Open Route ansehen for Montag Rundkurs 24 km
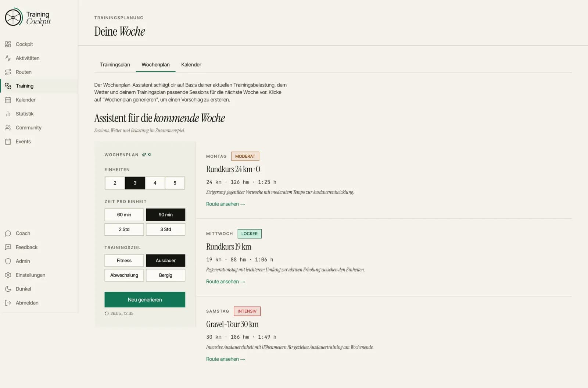588x388 pixels. coord(225,204)
